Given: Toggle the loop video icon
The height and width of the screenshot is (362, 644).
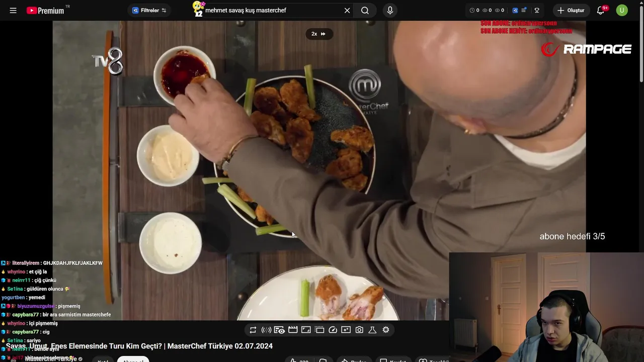Looking at the screenshot, I should [253, 330].
